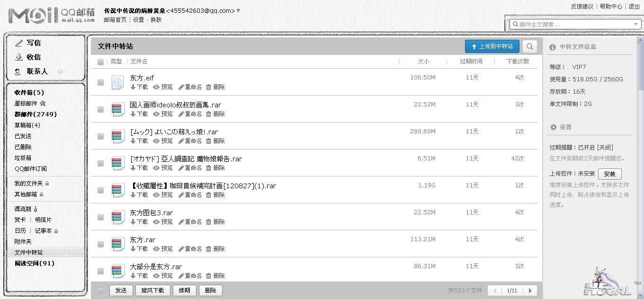This screenshot has height=299, width=644.
Task: Click rename pencil icon for 东方.rar
Action: click(181, 249)
